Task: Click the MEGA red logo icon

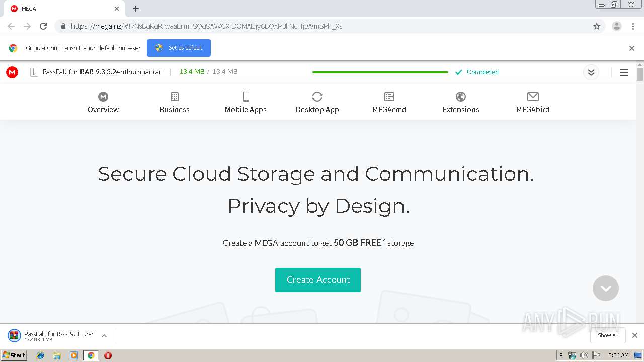Action: (12, 72)
